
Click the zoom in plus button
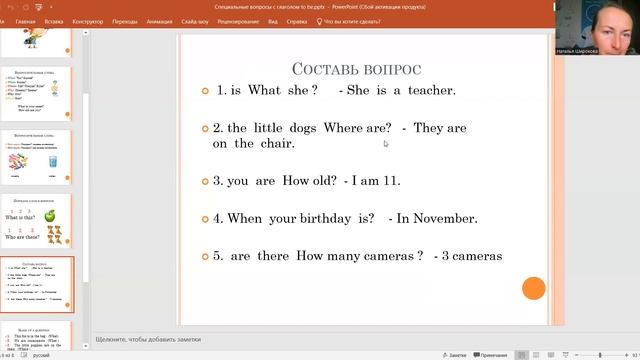point(627,355)
